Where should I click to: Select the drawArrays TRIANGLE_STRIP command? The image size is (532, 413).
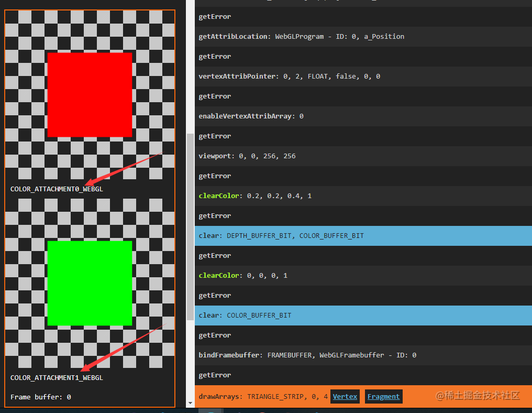(x=363, y=396)
